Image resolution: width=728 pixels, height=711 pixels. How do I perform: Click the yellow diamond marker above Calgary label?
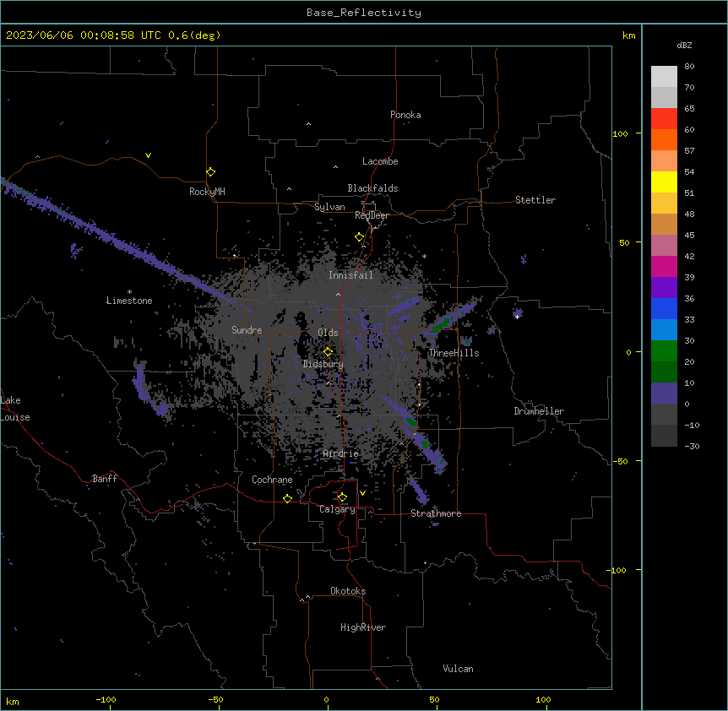[343, 497]
